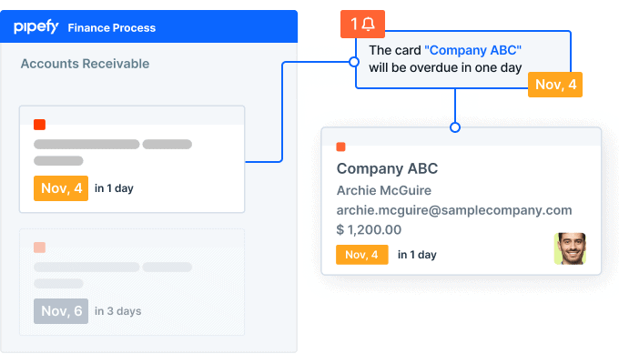619x364 pixels.
Task: Click "in 3 days" text on faded card
Action: point(118,311)
